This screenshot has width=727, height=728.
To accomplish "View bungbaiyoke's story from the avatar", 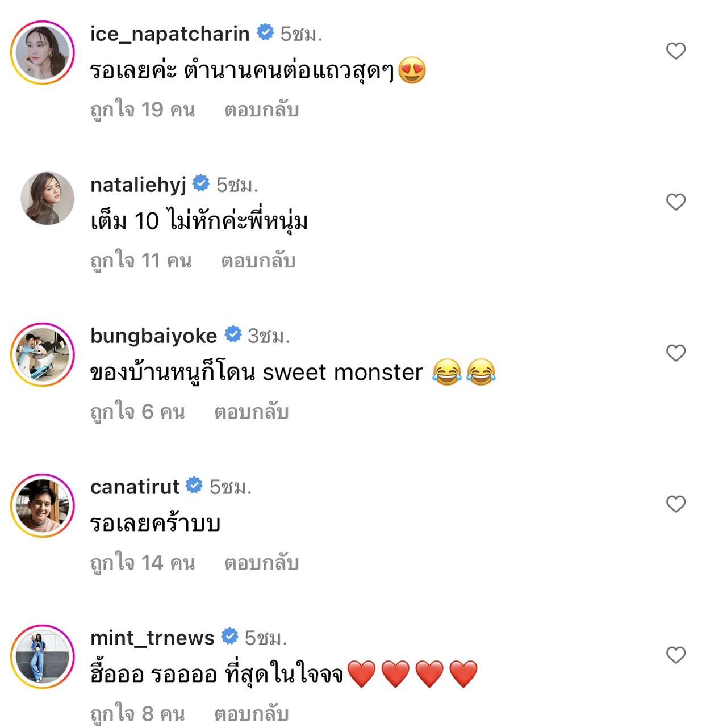I will tap(43, 354).
